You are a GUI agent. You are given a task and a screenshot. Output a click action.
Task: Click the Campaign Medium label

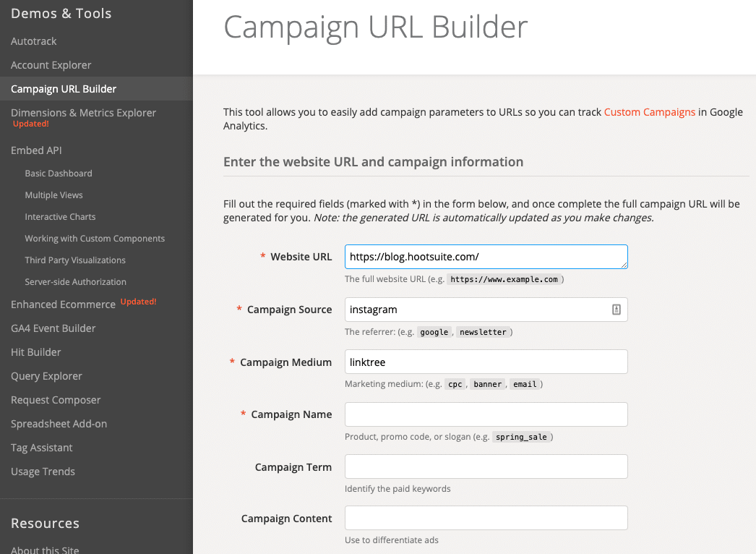286,362
